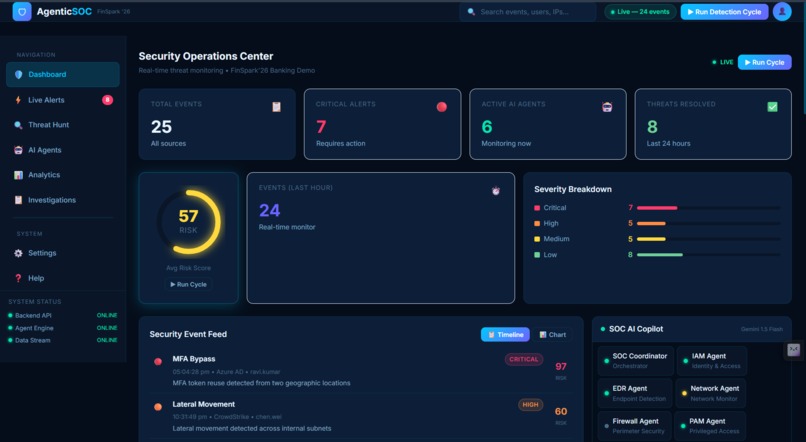The height and width of the screenshot is (442, 806).
Task: Click the Gemini 1.5 Flash label
Action: (762, 329)
